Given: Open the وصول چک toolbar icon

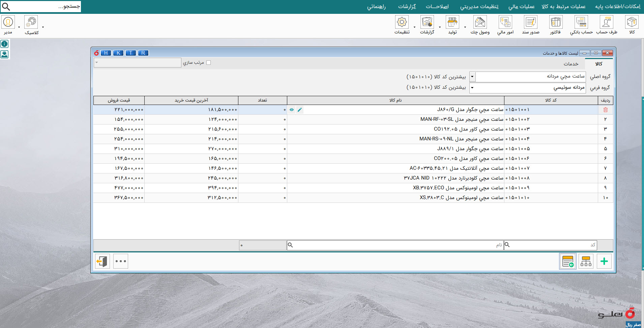Looking at the screenshot, I should click(x=480, y=22).
